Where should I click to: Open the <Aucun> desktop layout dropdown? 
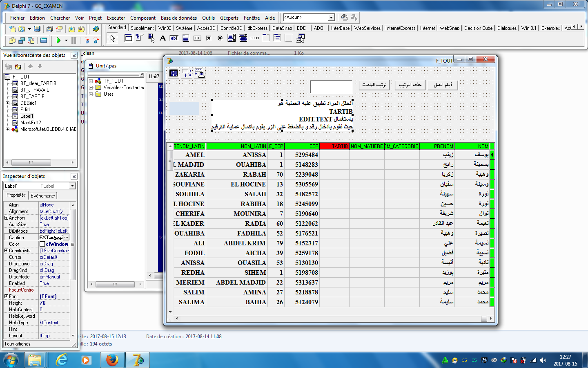tap(331, 17)
